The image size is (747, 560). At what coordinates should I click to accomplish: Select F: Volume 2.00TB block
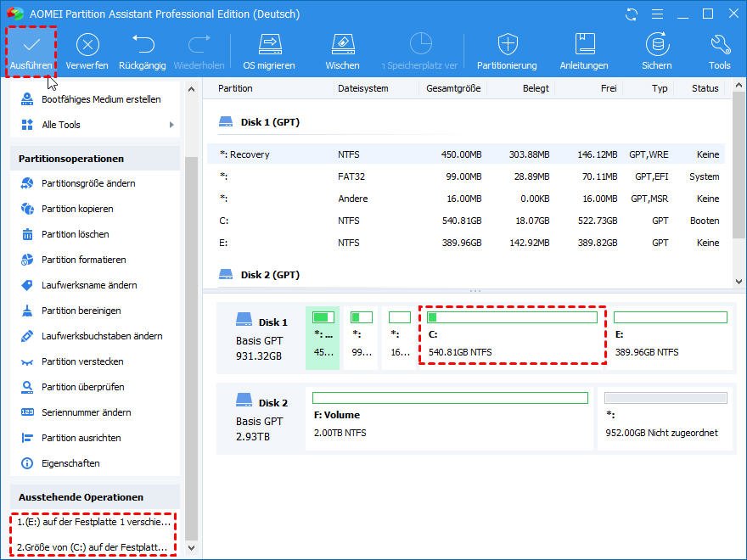tap(450, 419)
